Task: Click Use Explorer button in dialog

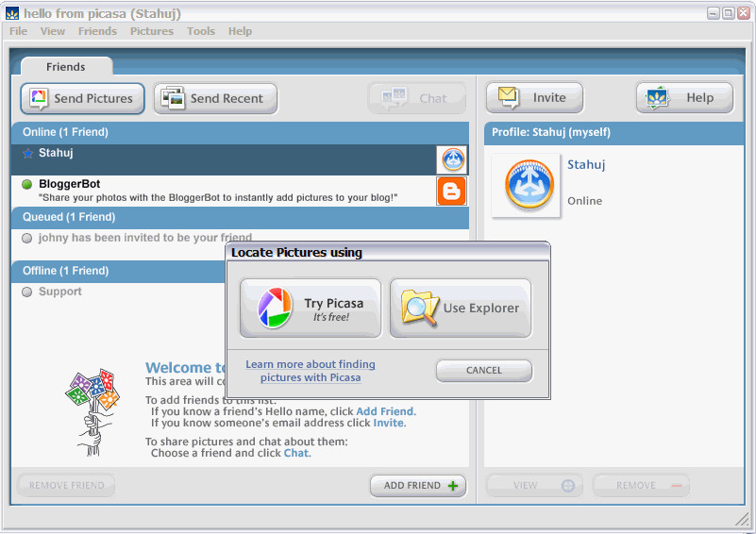Action: click(461, 308)
